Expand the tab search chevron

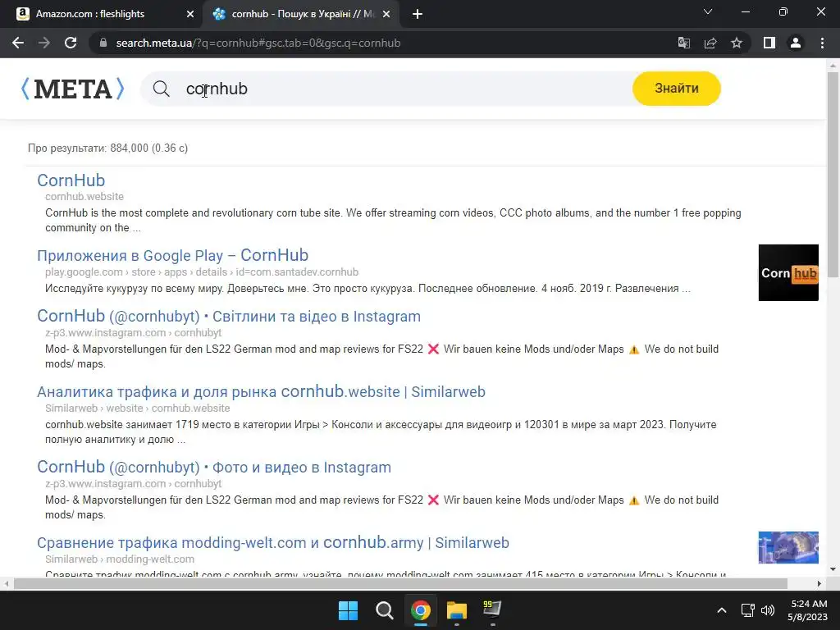[708, 11]
